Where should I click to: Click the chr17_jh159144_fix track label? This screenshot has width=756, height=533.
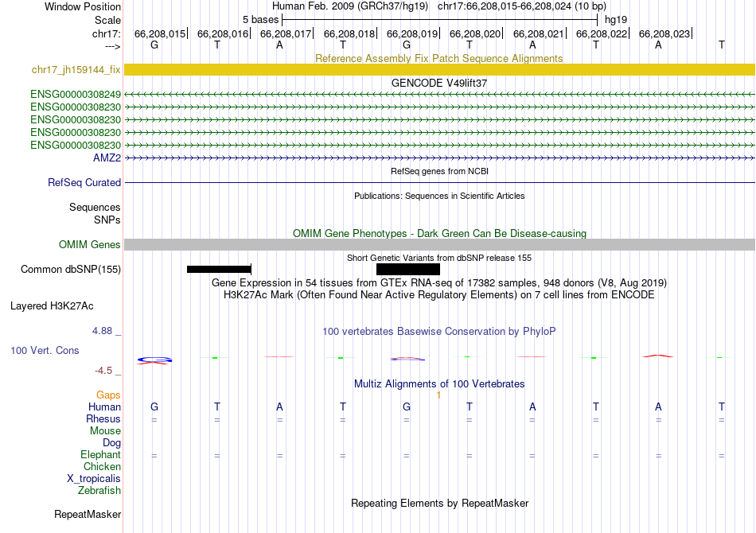click(76, 70)
